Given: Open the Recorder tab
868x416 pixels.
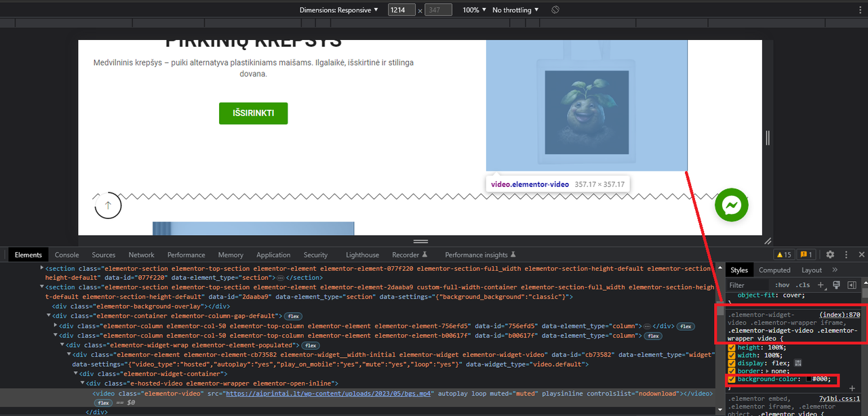Looking at the screenshot, I should click(x=410, y=255).
